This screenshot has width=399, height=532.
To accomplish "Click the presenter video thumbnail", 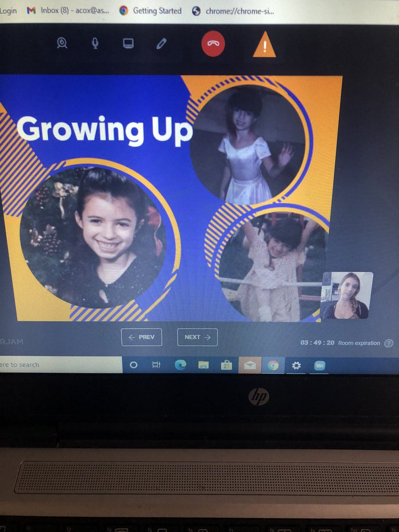I will pos(347,295).
